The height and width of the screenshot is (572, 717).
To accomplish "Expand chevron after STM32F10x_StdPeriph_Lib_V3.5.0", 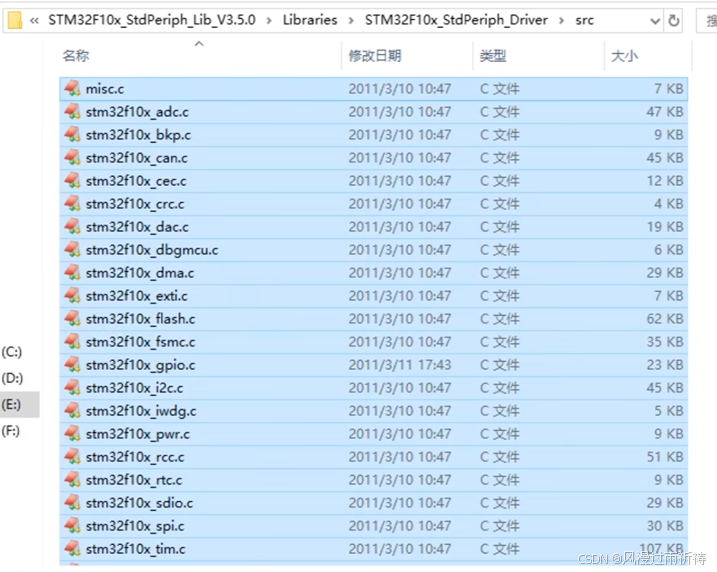I will [269, 21].
